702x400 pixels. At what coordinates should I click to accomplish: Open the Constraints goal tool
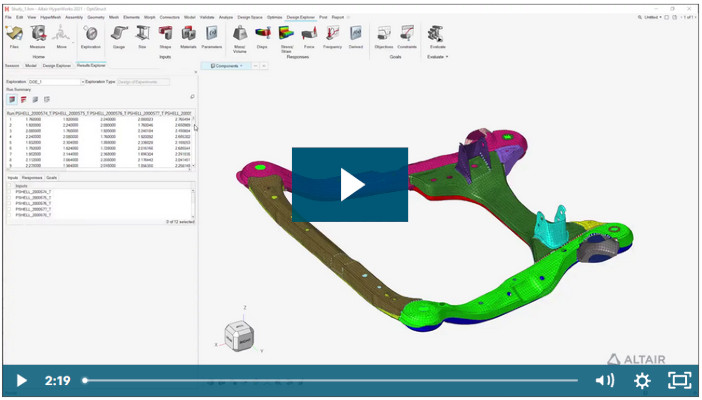tap(407, 37)
